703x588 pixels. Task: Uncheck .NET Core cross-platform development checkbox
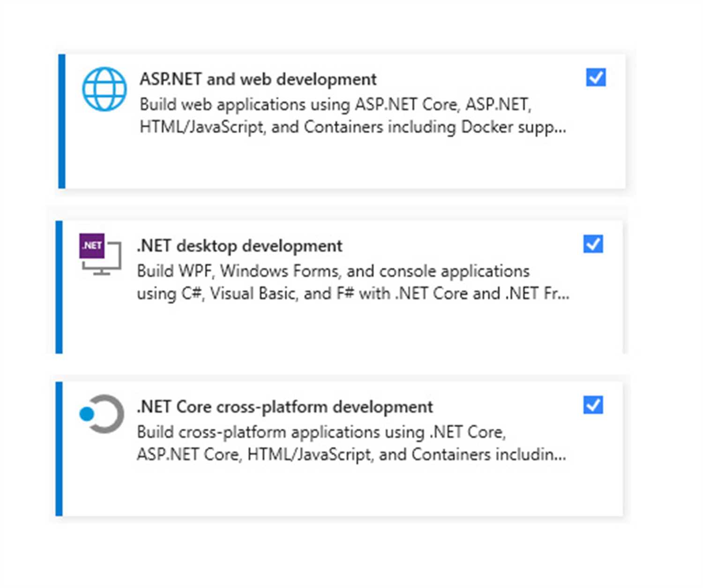point(593,405)
